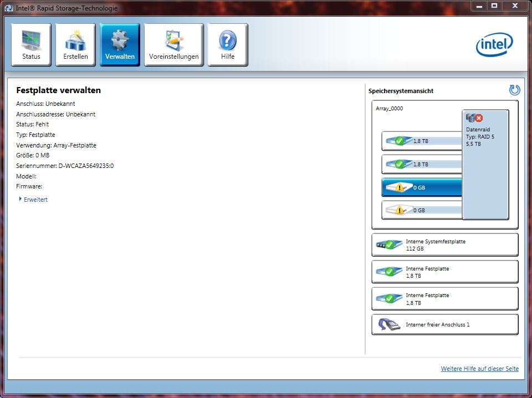Minimize the Intel Rapid Storage window
Image resolution: width=532 pixels, height=398 pixels.
(x=480, y=6)
